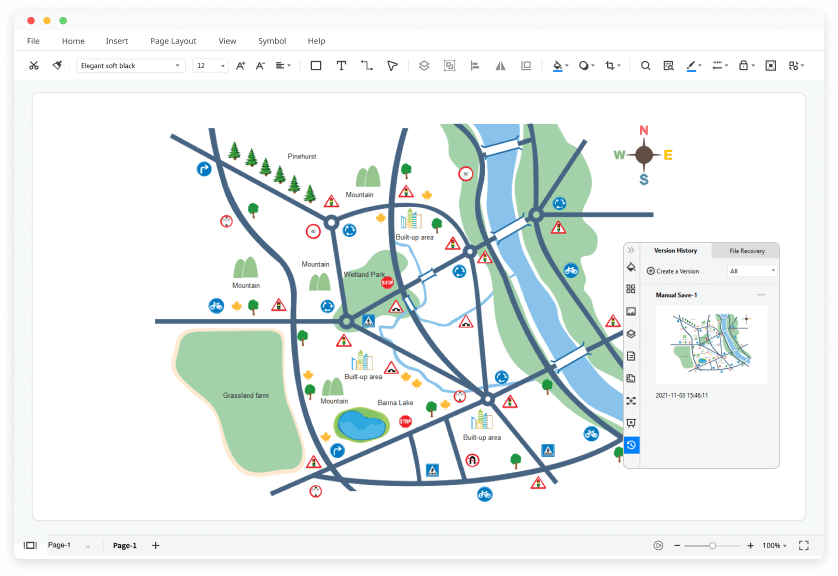Open the Elegant soft black font dropdown

click(x=130, y=65)
